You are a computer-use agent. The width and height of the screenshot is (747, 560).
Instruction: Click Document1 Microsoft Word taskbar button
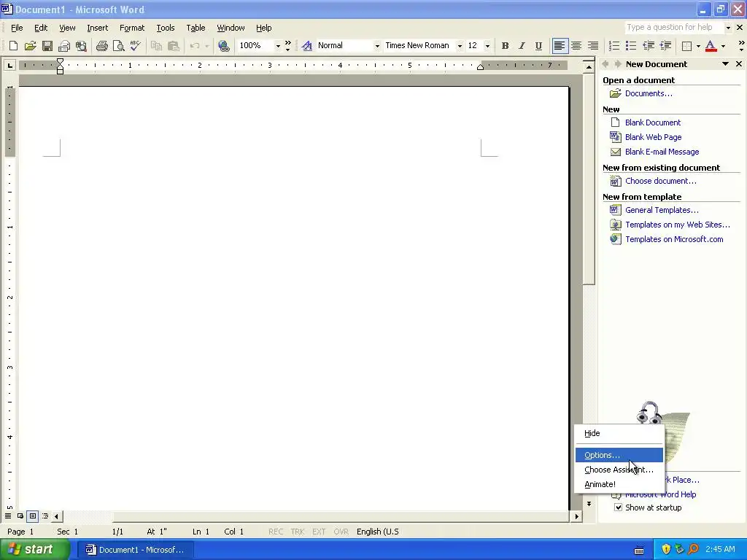(135, 550)
